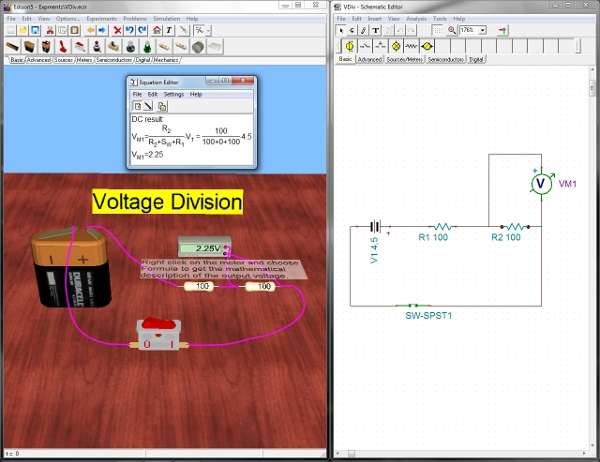The width and height of the screenshot is (600, 462).
Task: Open the Analysis menu in Schematic Editor
Action: [416, 18]
